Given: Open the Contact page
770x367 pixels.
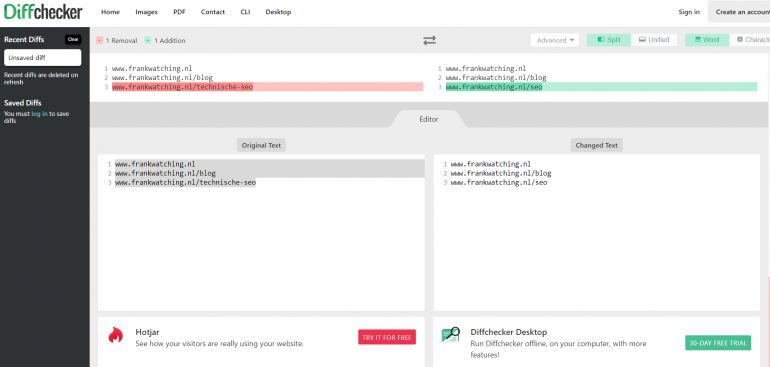Looking at the screenshot, I should (x=213, y=12).
